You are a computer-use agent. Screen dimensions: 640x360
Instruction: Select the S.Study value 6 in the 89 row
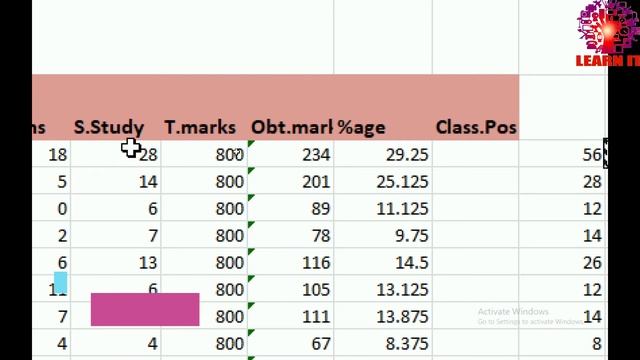coord(116,208)
